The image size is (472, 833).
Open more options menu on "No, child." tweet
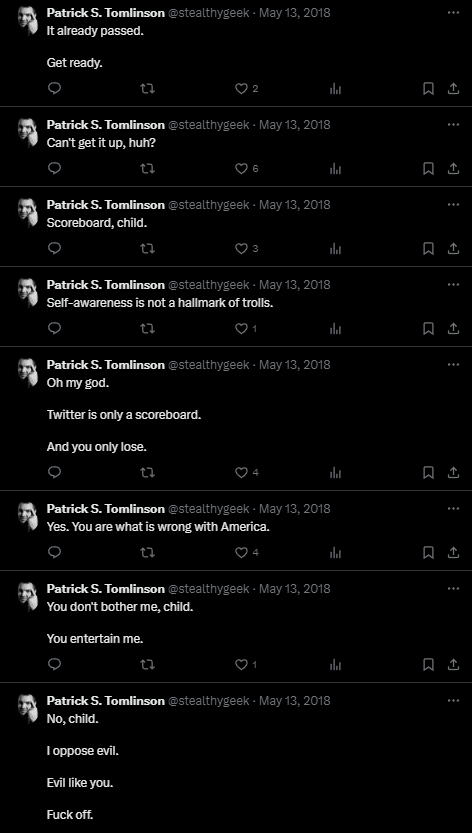coord(453,700)
